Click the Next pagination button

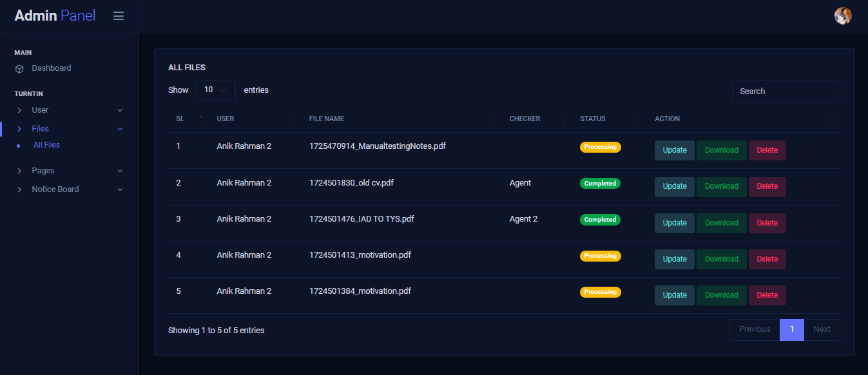tap(822, 329)
